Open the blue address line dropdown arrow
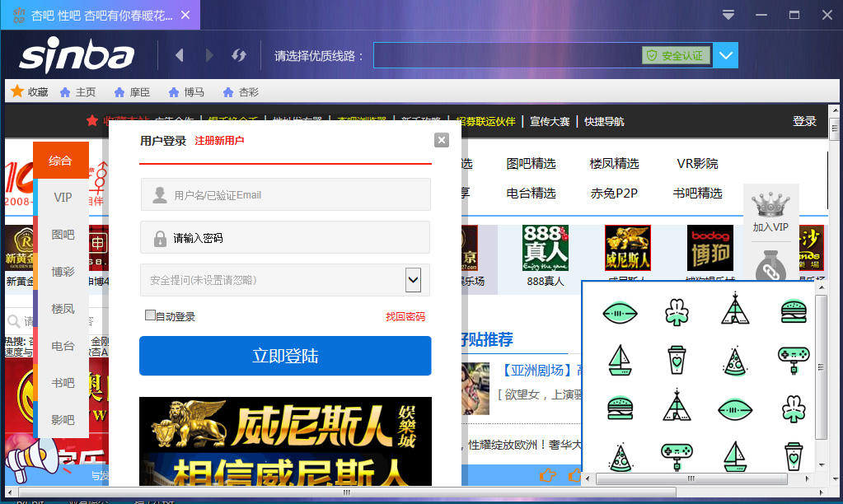843x504 pixels. (726, 55)
